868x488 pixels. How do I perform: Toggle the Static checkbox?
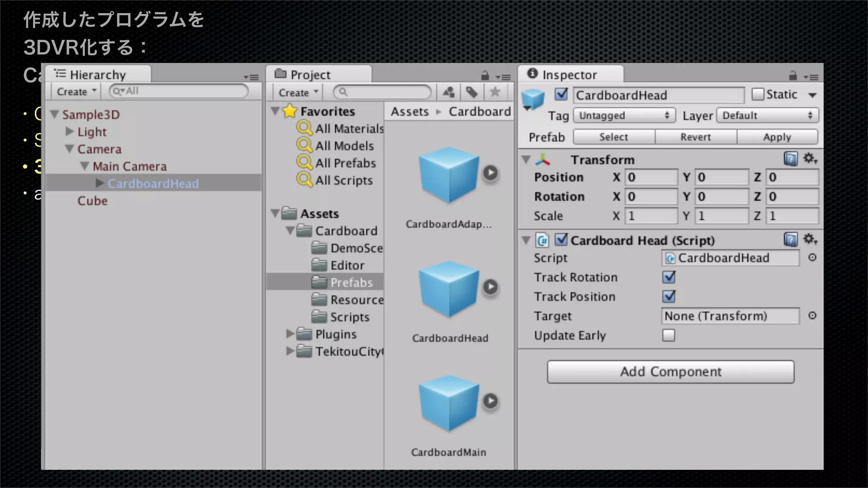point(757,94)
